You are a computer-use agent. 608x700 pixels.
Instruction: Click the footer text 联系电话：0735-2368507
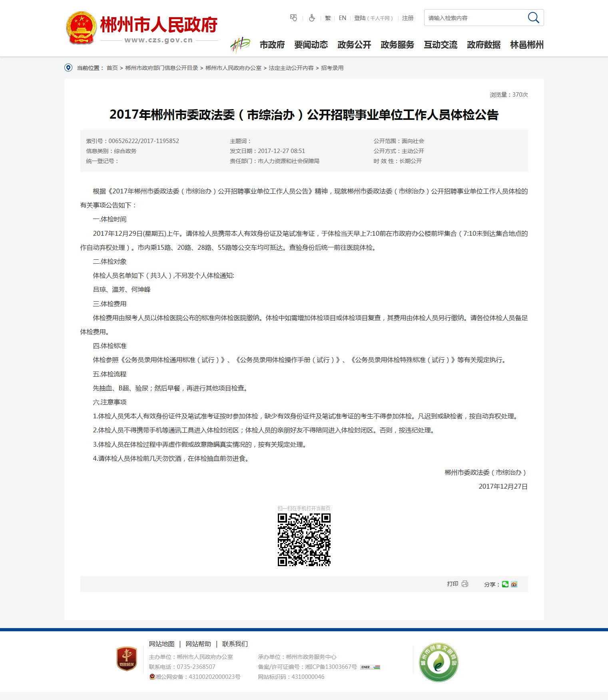(182, 667)
